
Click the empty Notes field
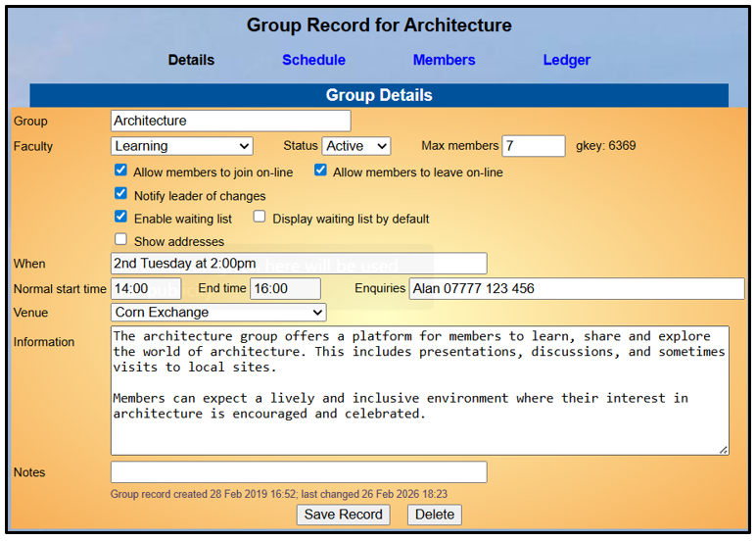299,472
